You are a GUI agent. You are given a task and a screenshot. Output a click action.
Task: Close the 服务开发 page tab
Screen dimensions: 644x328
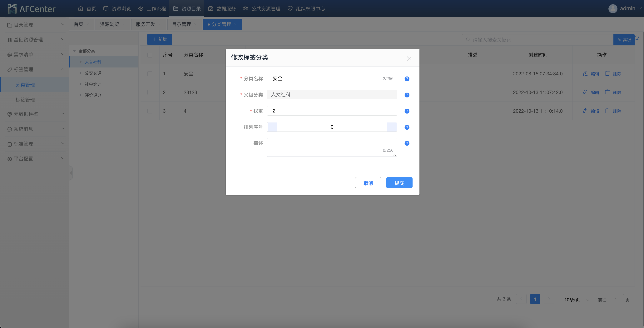point(160,24)
